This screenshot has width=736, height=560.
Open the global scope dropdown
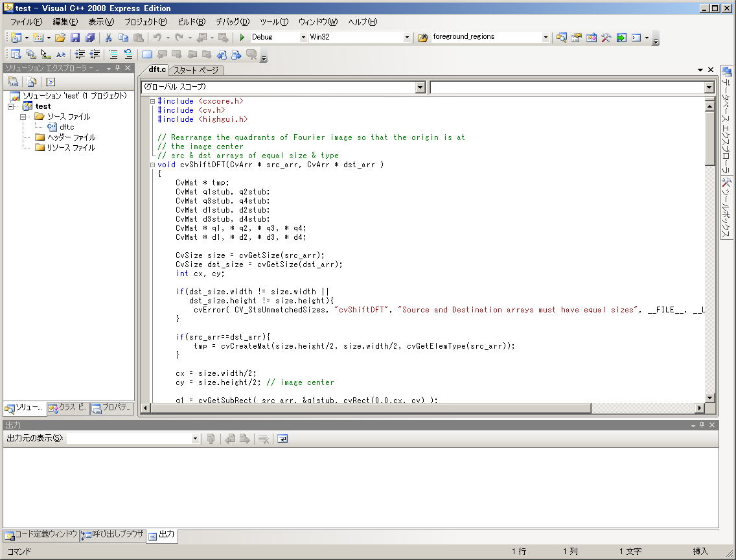(x=420, y=87)
